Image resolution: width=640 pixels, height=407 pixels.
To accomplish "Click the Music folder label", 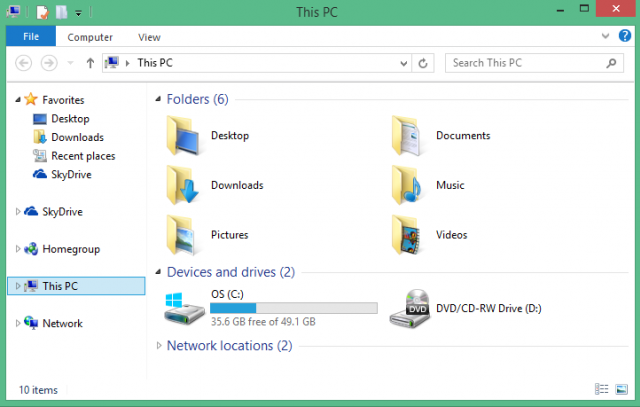I will click(450, 185).
